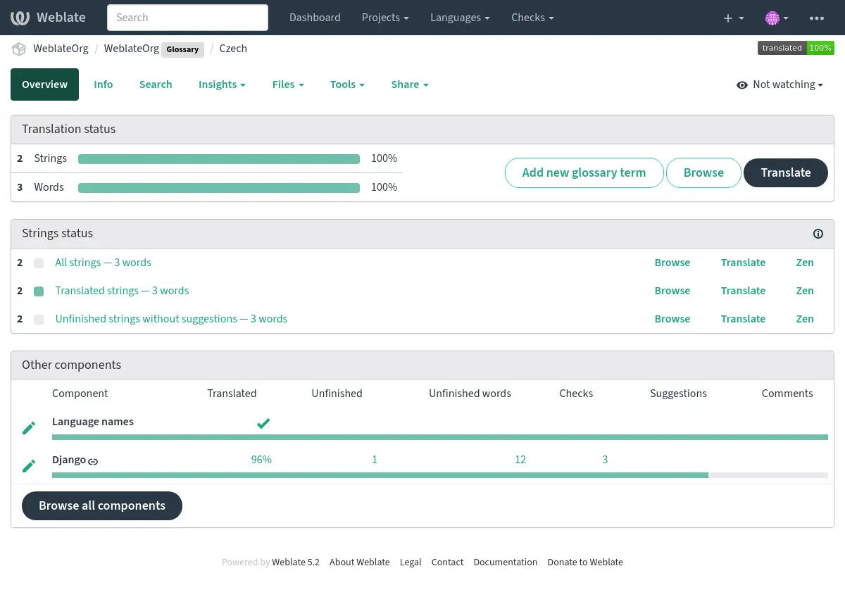Click Add new glossary term button
Screen dimensions: 845x616
pyautogui.click(x=584, y=173)
